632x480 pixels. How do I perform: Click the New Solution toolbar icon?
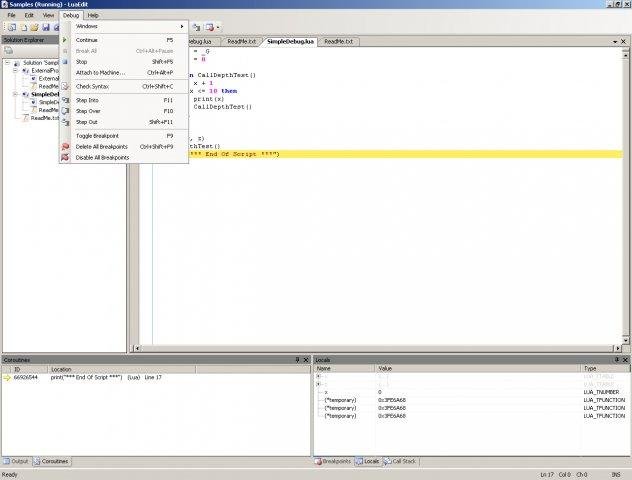12,27
